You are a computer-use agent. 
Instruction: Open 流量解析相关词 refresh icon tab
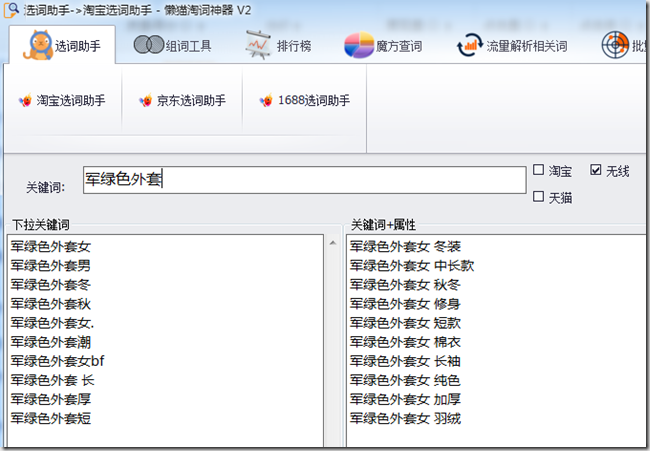click(x=511, y=45)
